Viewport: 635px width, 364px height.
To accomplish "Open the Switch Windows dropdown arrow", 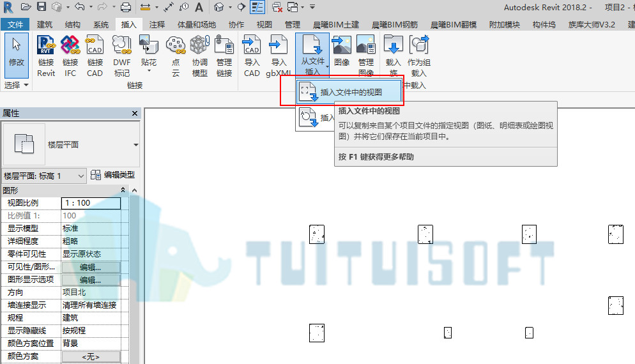I will [302, 7].
